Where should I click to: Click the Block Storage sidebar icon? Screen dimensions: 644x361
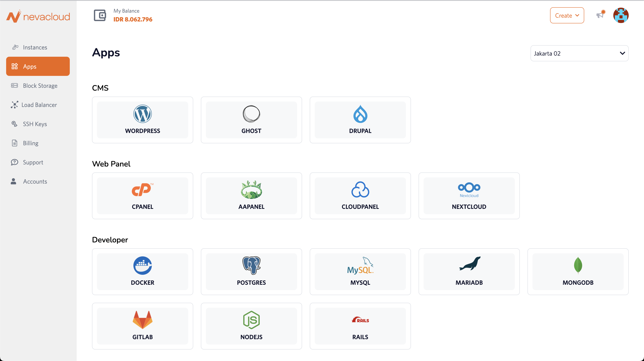(15, 85)
